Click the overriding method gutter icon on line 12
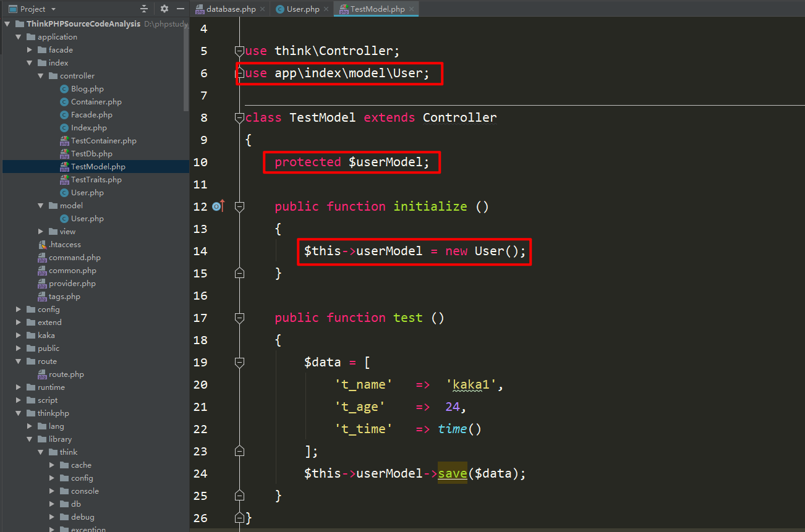Viewport: 805px width, 532px height. click(x=218, y=206)
